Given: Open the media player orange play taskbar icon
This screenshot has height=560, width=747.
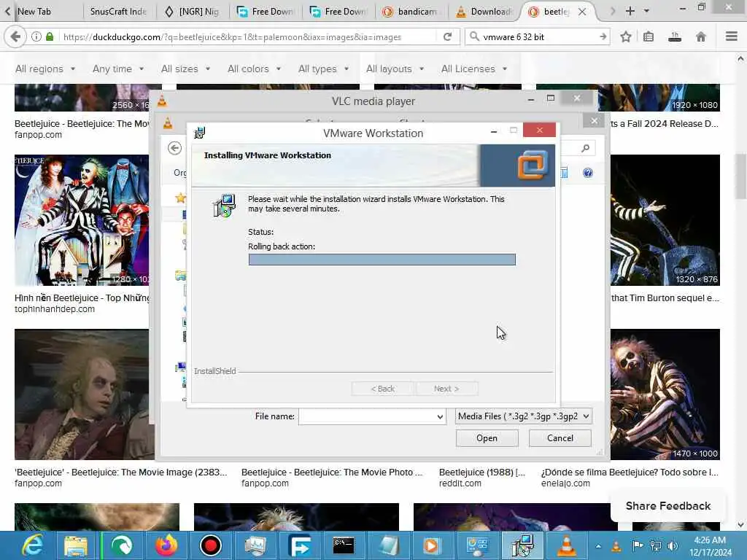Looking at the screenshot, I should click(x=433, y=545).
